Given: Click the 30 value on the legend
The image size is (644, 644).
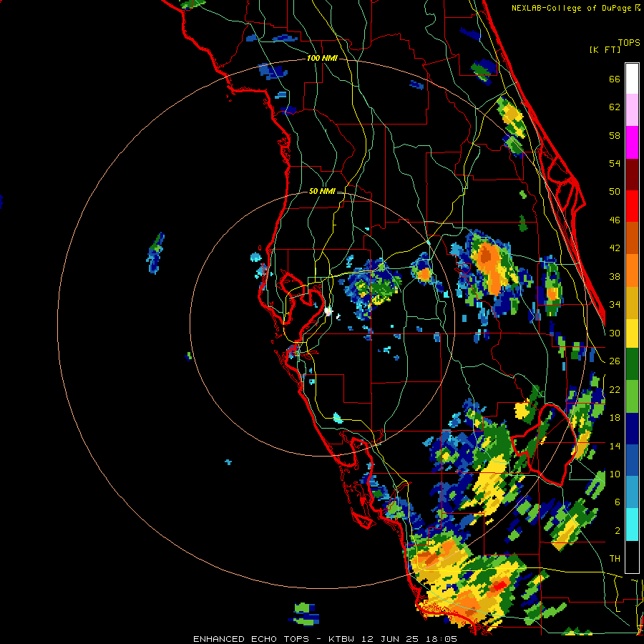Looking at the screenshot, I should click(x=615, y=333).
